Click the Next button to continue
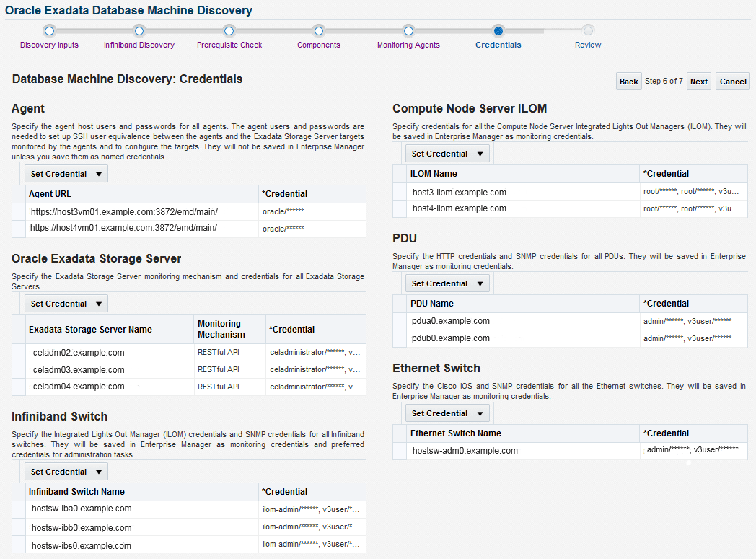Viewport: 756px width, 559px height. pyautogui.click(x=698, y=81)
